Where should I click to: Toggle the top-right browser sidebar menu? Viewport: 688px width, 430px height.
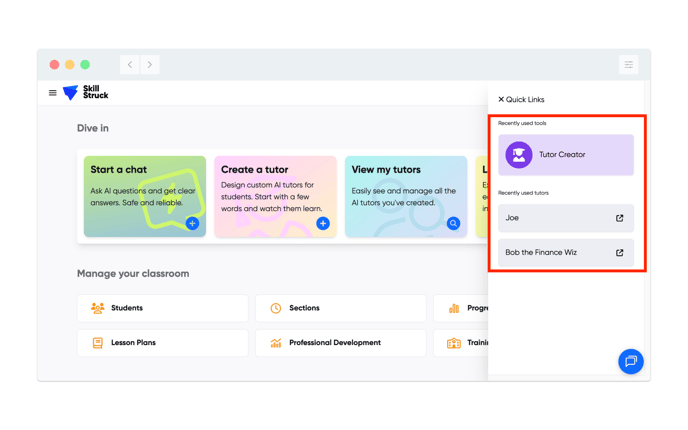[628, 65]
